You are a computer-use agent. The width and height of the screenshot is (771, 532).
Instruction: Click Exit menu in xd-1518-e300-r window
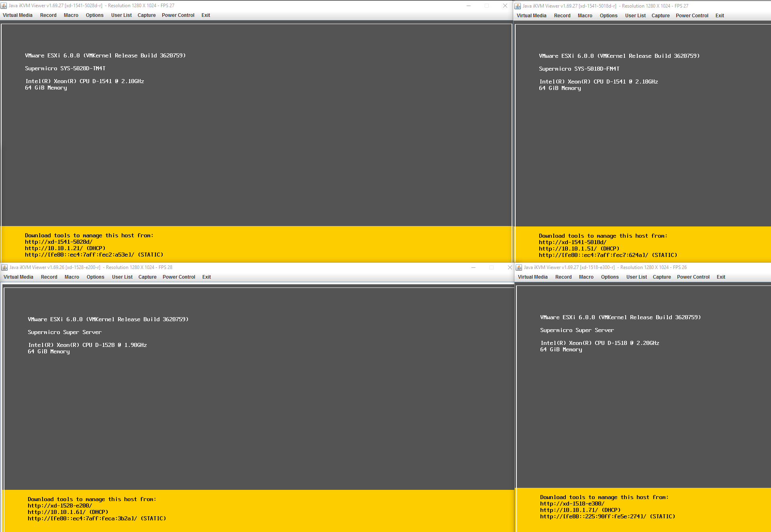click(721, 277)
